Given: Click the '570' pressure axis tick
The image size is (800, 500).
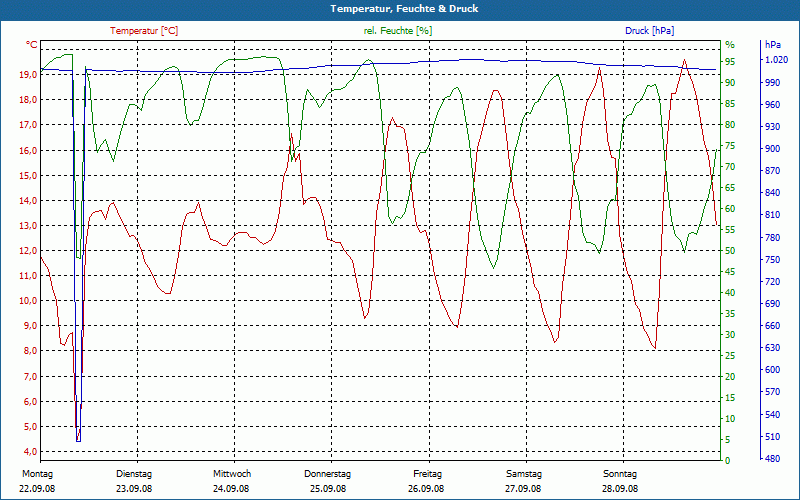Looking at the screenshot, I should [773, 392].
